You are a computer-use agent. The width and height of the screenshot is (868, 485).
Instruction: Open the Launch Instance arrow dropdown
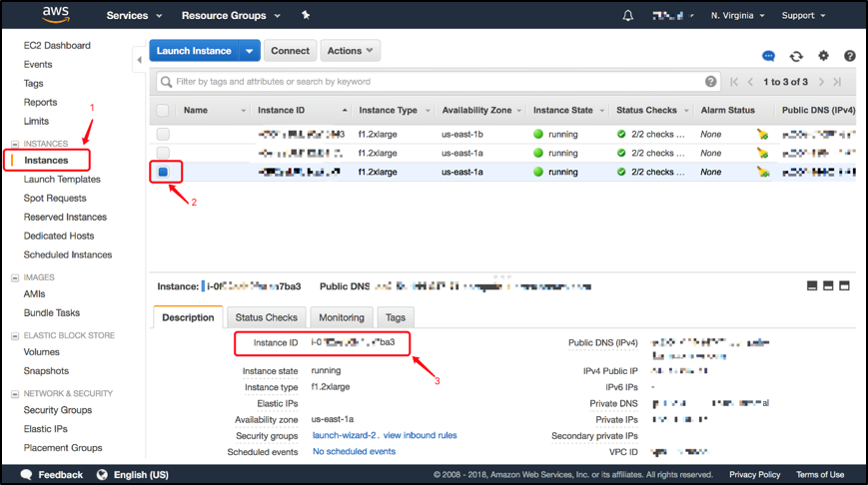249,51
